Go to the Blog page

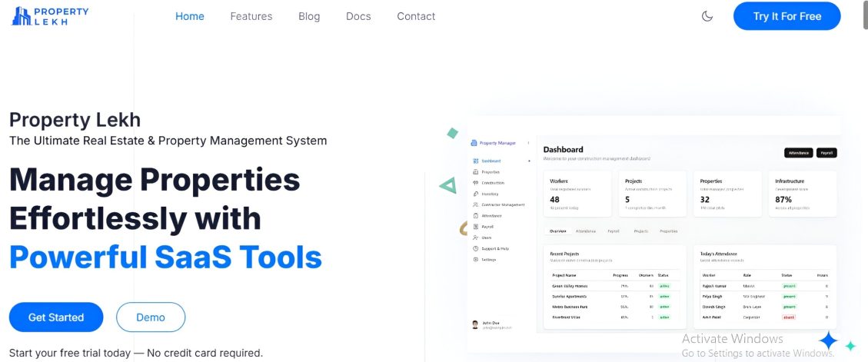coord(309,16)
